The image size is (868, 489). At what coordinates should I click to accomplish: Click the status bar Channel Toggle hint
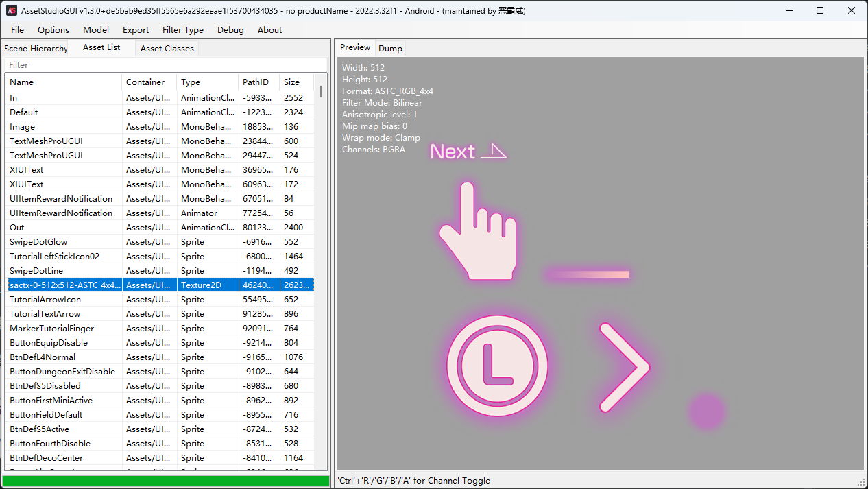click(413, 481)
